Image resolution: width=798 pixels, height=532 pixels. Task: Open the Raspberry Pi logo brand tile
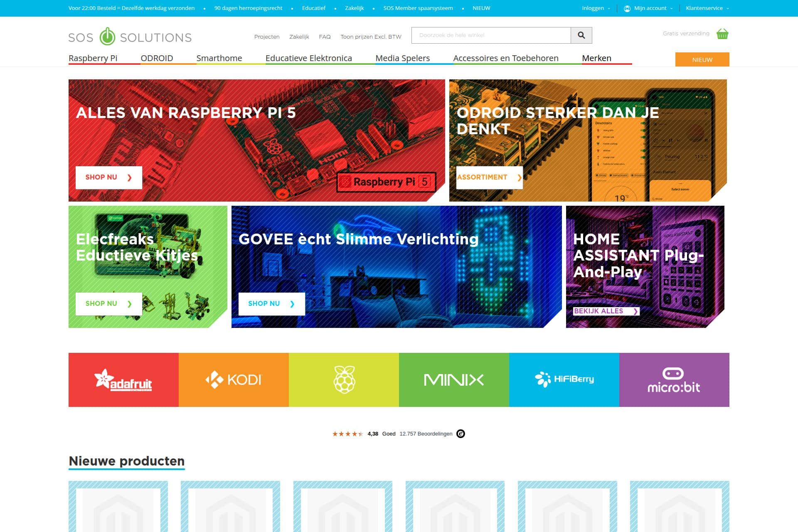coord(344,380)
